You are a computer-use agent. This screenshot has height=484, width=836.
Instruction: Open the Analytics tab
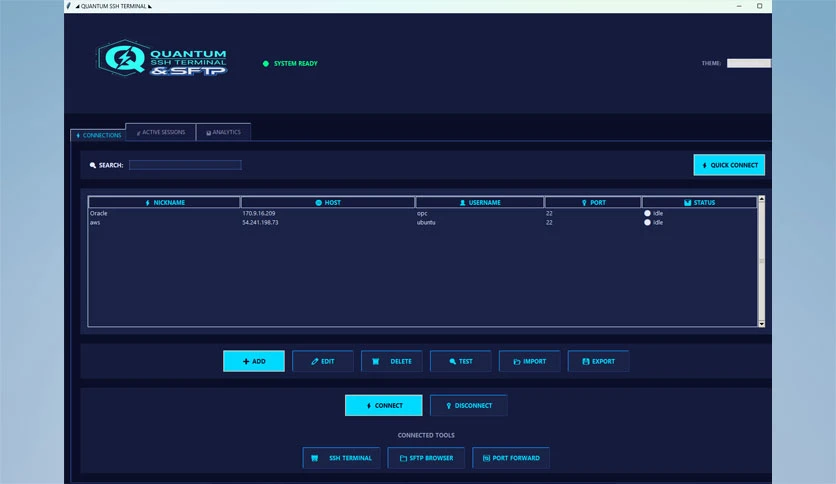coord(223,132)
